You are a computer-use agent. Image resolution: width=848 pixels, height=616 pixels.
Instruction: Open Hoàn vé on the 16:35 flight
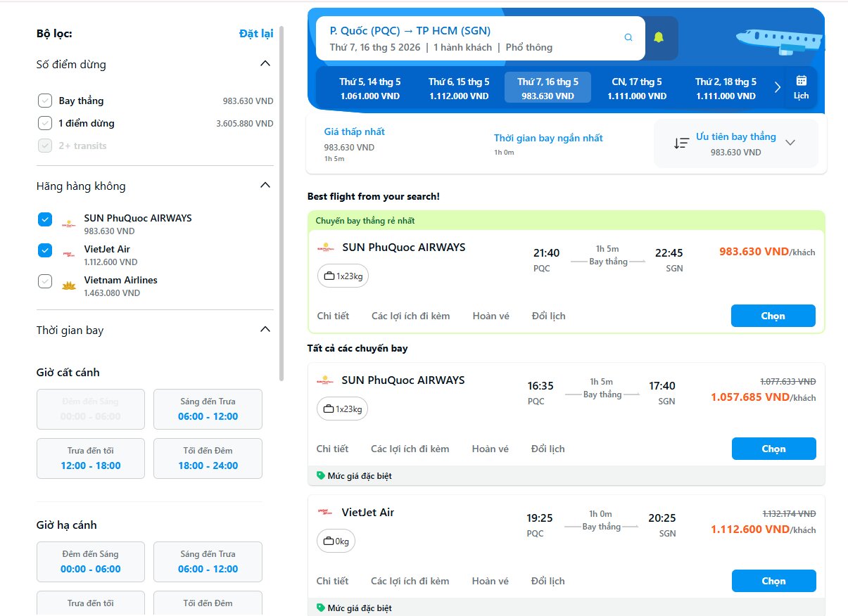(491, 449)
